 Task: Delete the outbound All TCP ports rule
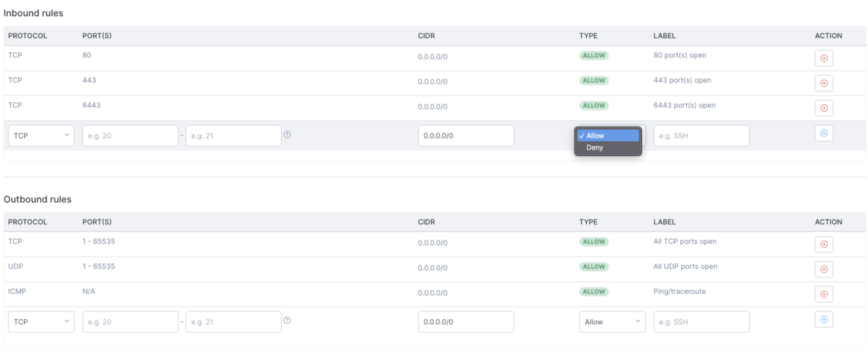[824, 244]
